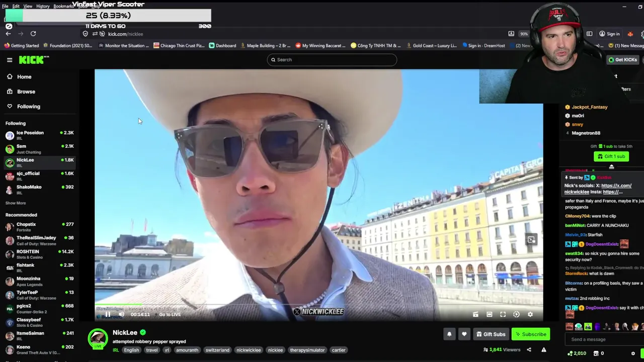
Task: Open Classybeef stream in Recommended
Action: tap(39, 322)
